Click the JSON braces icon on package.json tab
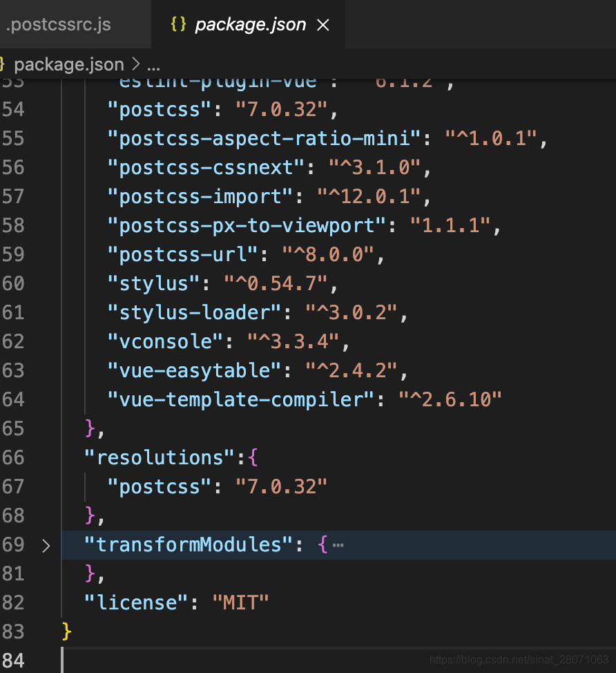The width and height of the screenshot is (616, 673). (x=178, y=24)
